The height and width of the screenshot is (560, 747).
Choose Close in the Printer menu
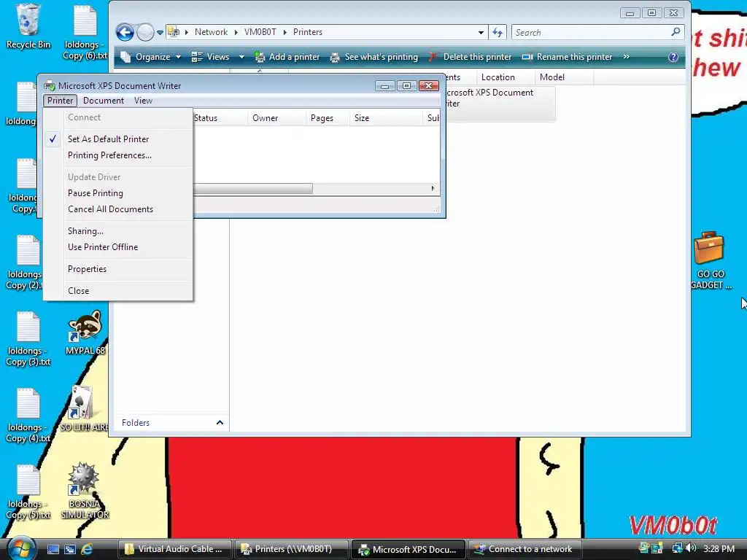click(118, 290)
